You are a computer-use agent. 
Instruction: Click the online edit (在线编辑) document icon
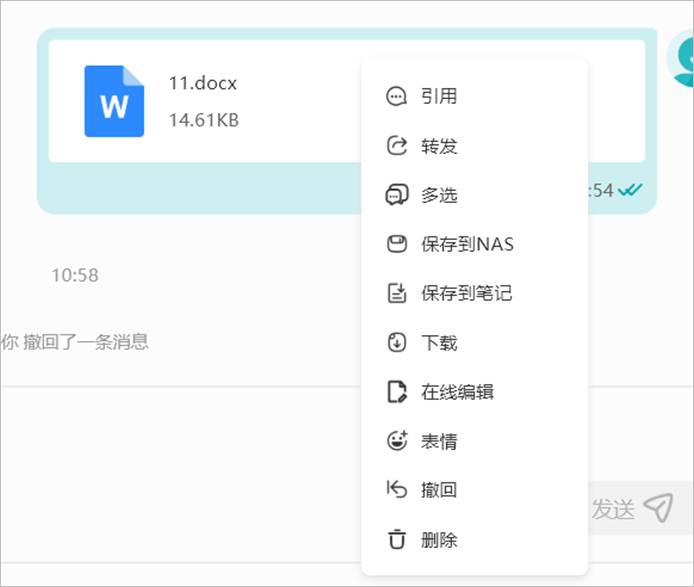click(x=397, y=392)
